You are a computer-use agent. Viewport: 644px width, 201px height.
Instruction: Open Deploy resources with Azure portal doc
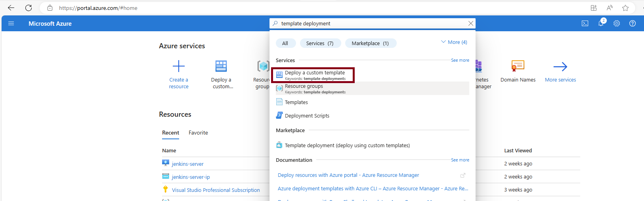point(348,175)
